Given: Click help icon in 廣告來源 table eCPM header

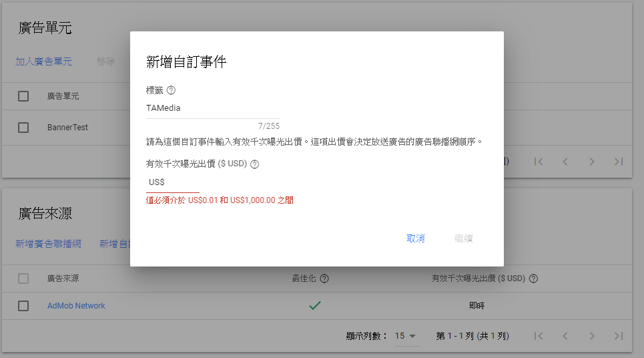Looking at the screenshot, I should (533, 279).
